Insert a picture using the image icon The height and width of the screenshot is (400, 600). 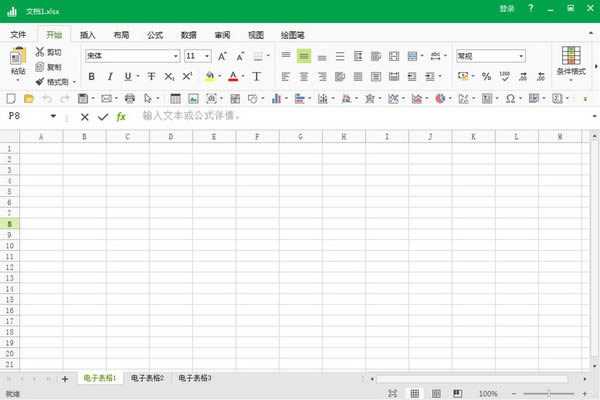click(x=193, y=99)
